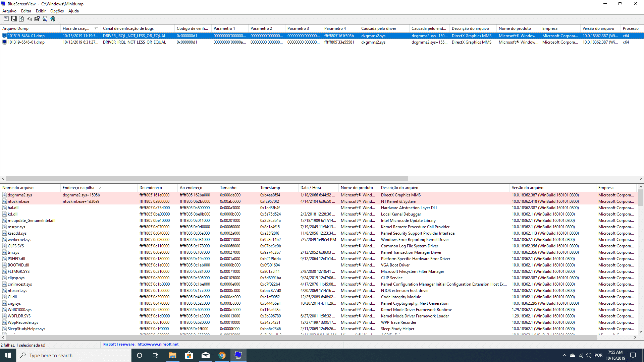Click the BlueScreenView title bar app icon
Screen dimensions: 644x362
tap(3, 4)
